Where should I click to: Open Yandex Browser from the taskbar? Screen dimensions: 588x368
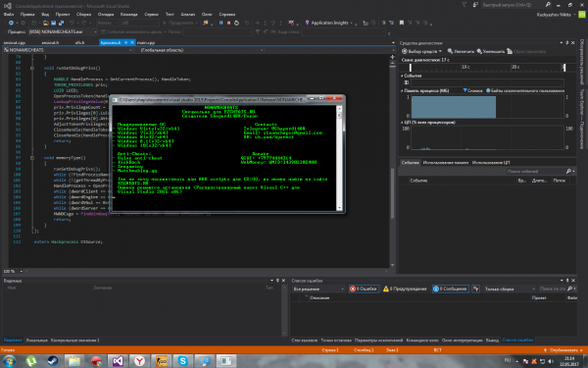(139, 361)
